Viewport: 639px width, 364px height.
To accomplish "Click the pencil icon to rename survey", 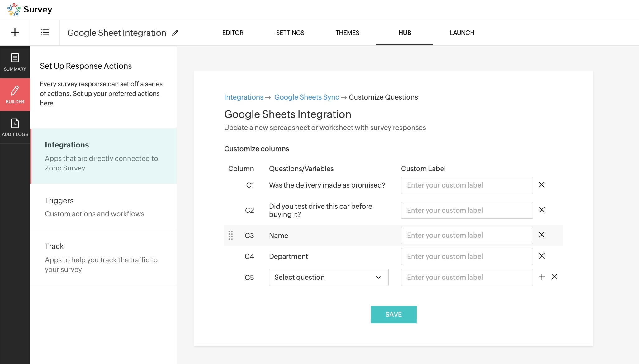I will click(x=175, y=33).
